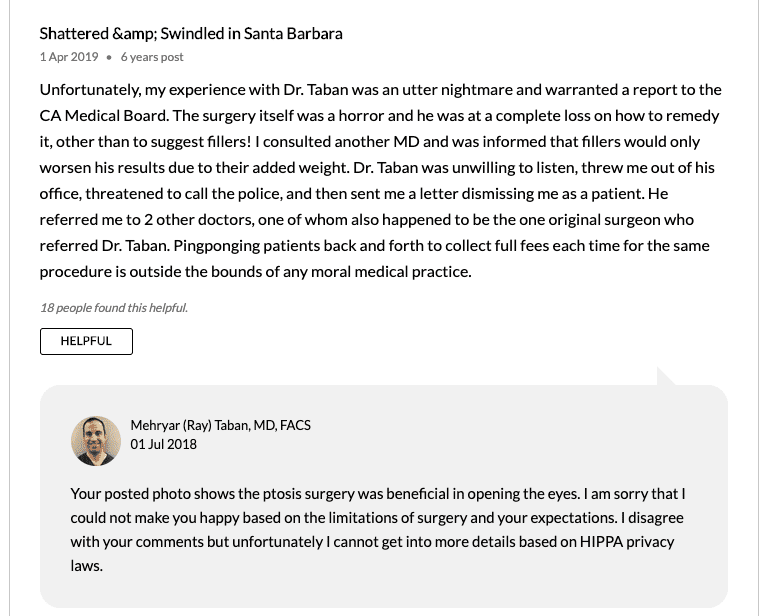Image resolution: width=780 pixels, height=616 pixels.
Task: Click the review line starting 'referred me to 2 other doctors'
Action: [x=367, y=220]
